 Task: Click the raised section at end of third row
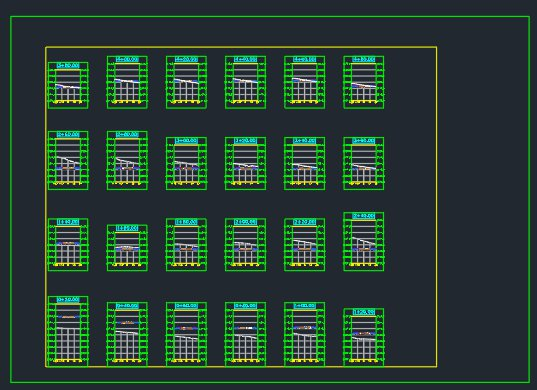pos(364,241)
